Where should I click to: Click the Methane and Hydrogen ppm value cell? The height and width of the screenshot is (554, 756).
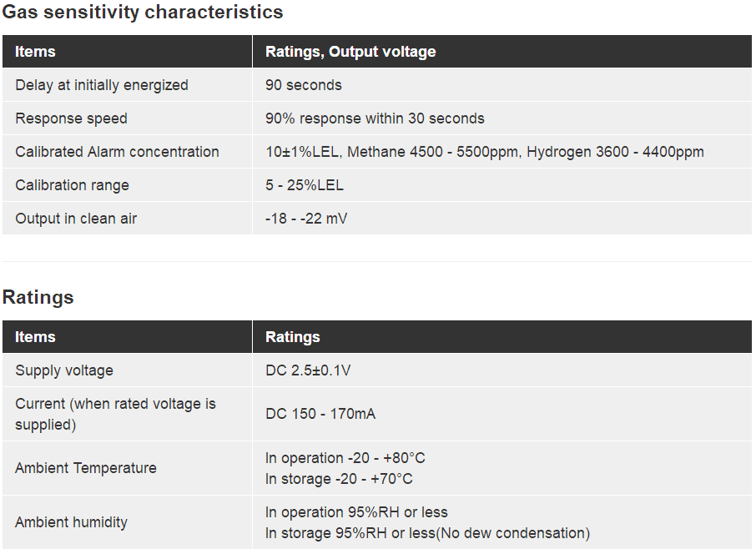pyautogui.click(x=484, y=152)
